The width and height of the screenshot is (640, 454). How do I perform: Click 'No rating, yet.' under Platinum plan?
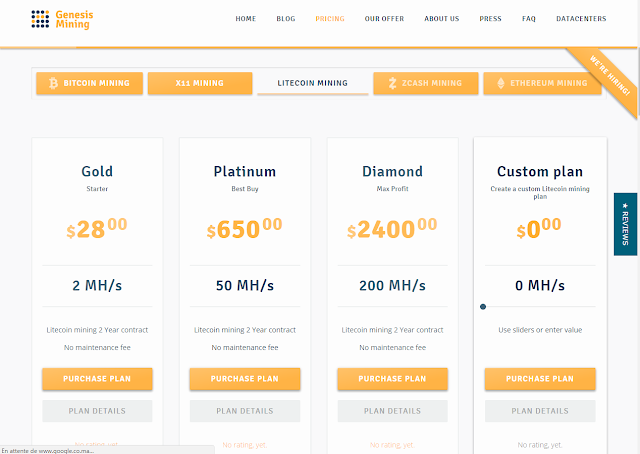[245, 445]
